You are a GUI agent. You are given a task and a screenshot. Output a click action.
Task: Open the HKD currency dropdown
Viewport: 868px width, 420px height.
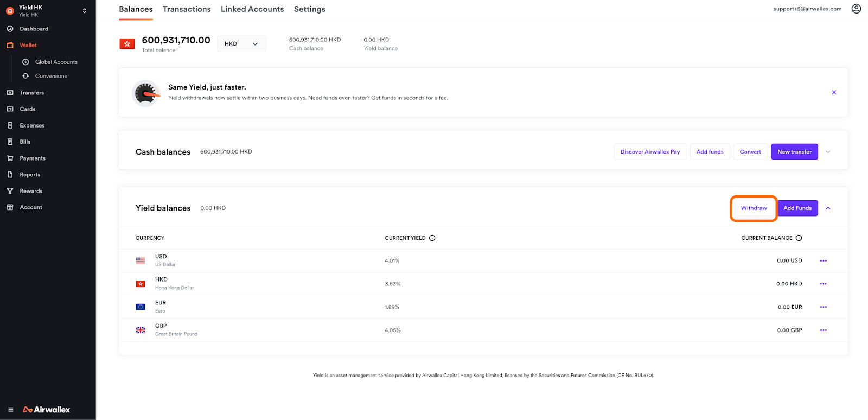coord(241,44)
